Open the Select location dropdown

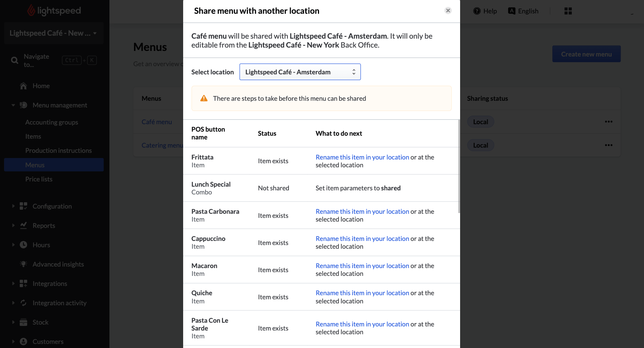pyautogui.click(x=300, y=72)
